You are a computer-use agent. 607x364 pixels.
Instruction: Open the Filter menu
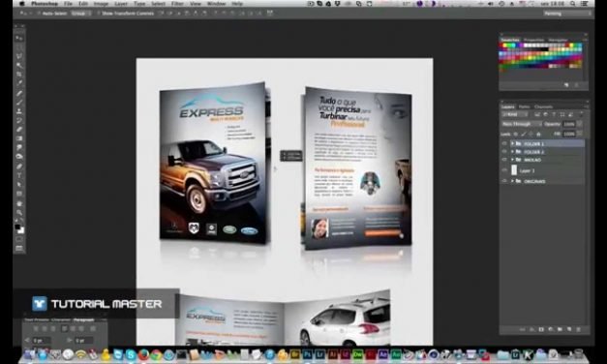click(x=177, y=4)
